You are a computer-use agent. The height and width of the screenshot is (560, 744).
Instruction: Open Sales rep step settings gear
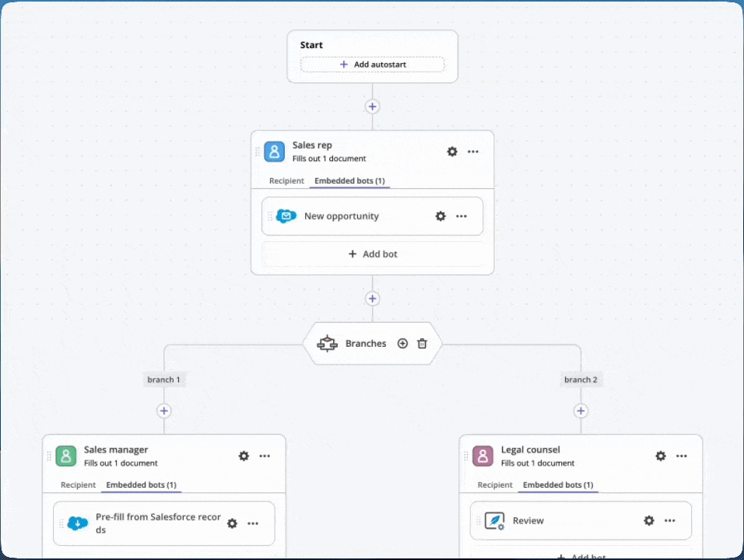coord(452,152)
